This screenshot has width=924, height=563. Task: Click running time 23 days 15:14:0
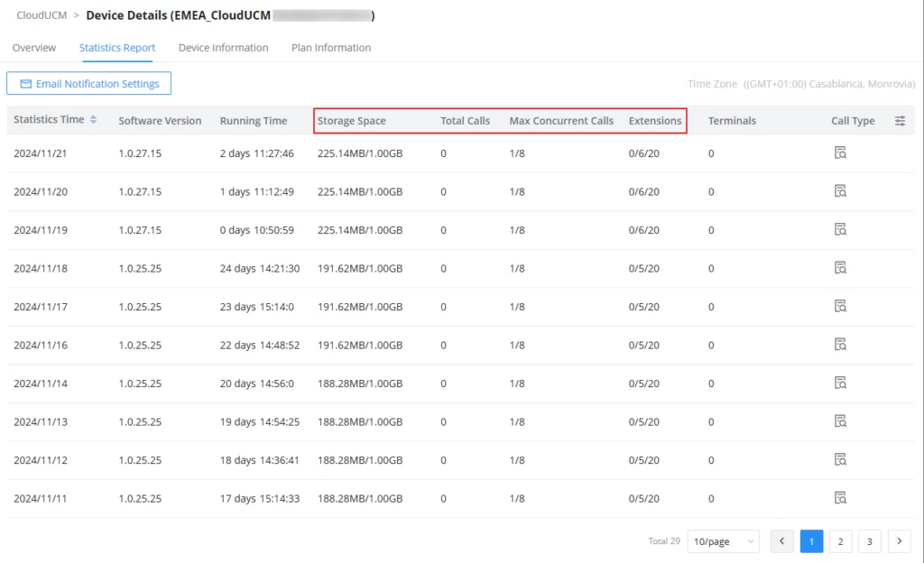(x=257, y=306)
